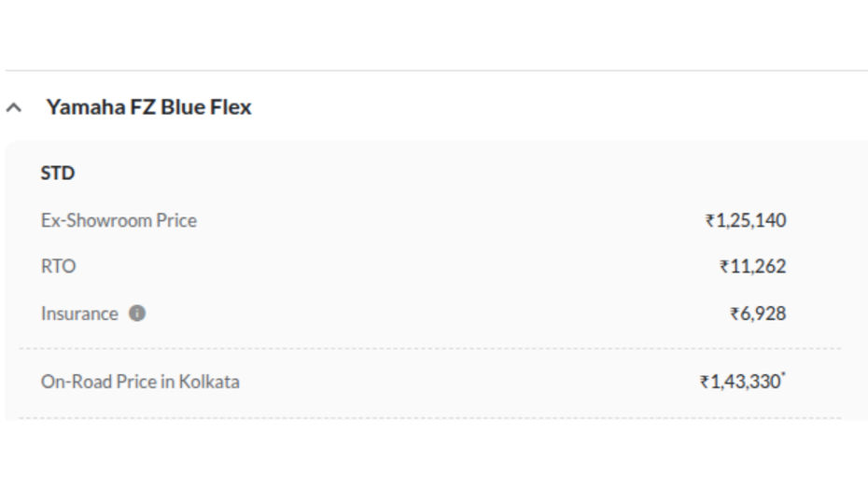Image resolution: width=868 pixels, height=488 pixels.
Task: Select the STD variant label
Action: [x=58, y=174]
